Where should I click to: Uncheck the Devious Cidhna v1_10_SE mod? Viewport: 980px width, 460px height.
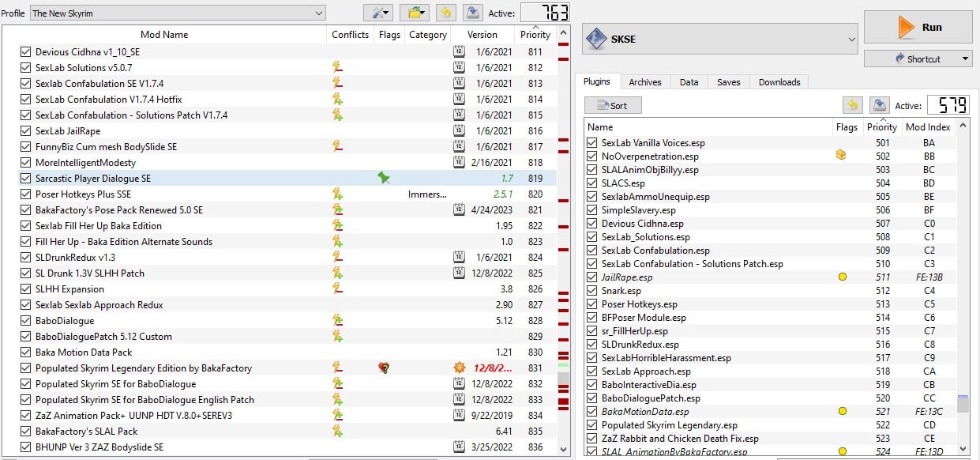25,52
